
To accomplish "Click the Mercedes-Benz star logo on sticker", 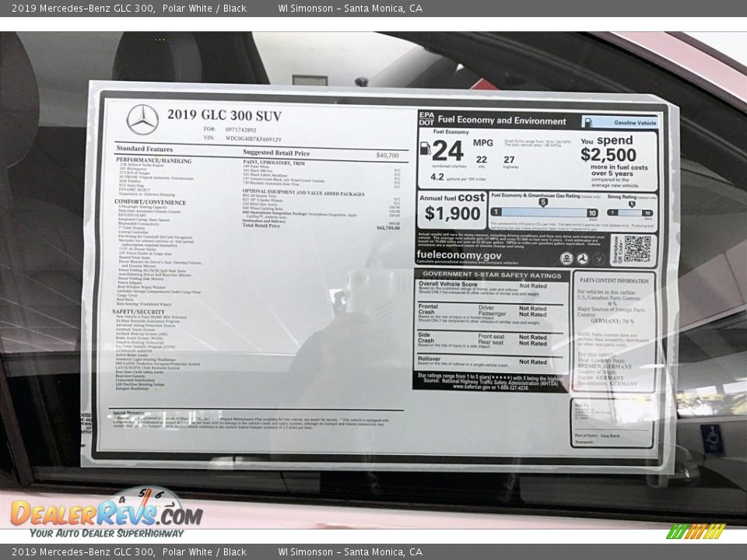I will point(142,120).
